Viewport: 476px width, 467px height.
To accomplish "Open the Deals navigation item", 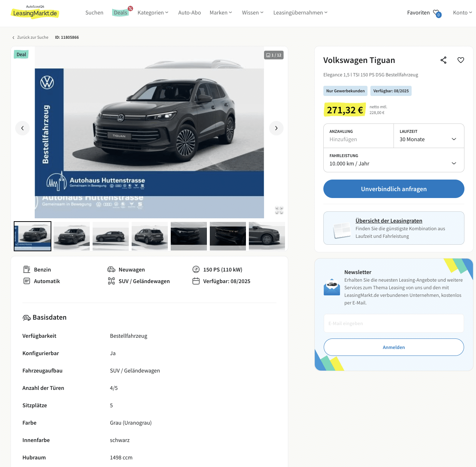I will (121, 13).
